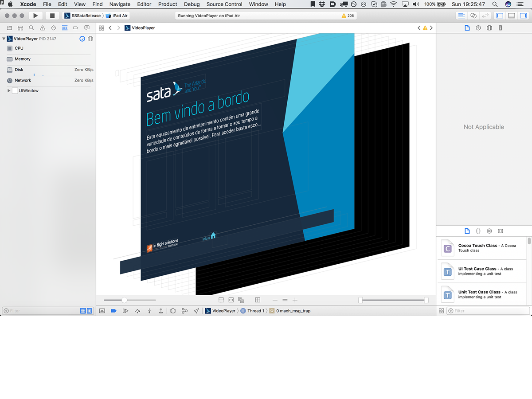The image size is (532, 399).
Task: Hide the Utilities panel
Action: pos(524,16)
